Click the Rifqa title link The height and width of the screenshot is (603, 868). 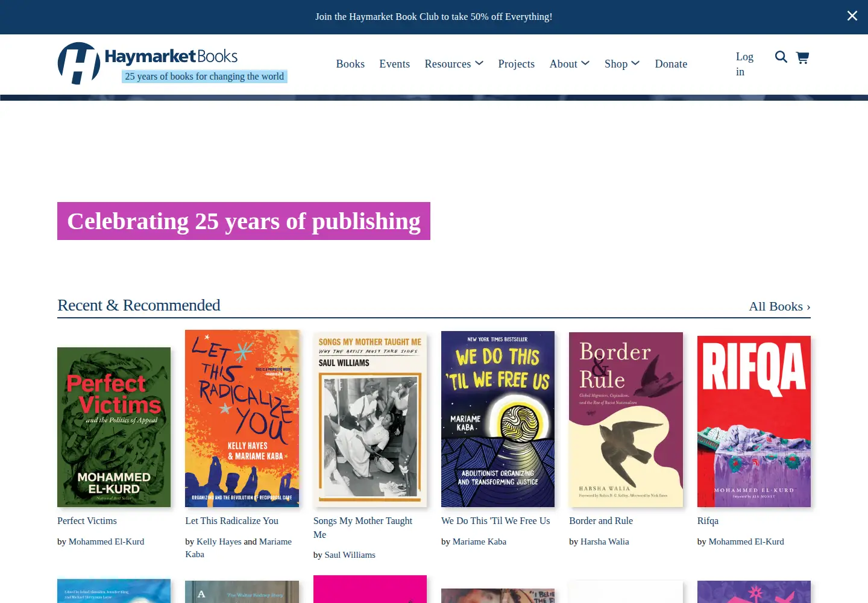708,521
